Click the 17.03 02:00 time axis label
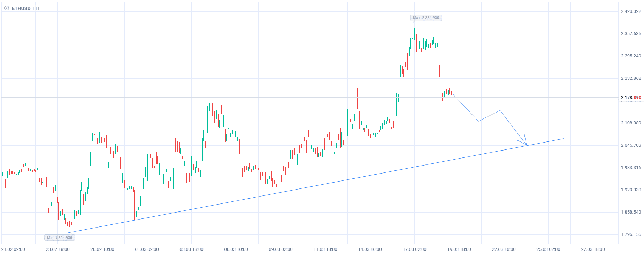The width and height of the screenshot is (644, 254). pos(414,249)
